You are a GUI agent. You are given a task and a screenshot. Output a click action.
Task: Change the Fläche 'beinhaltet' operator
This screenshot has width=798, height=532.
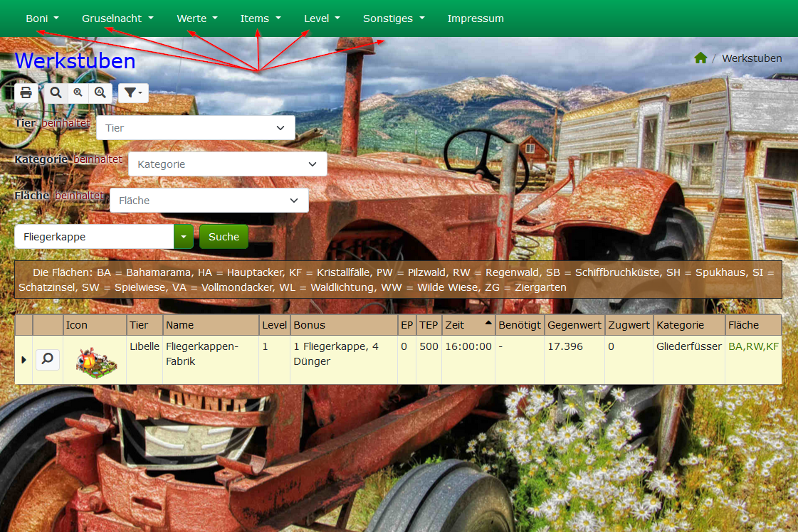80,196
